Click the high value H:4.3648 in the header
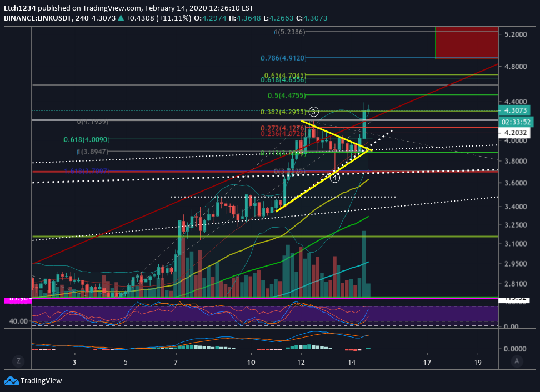Viewport: 540px width, 392px height. point(245,18)
